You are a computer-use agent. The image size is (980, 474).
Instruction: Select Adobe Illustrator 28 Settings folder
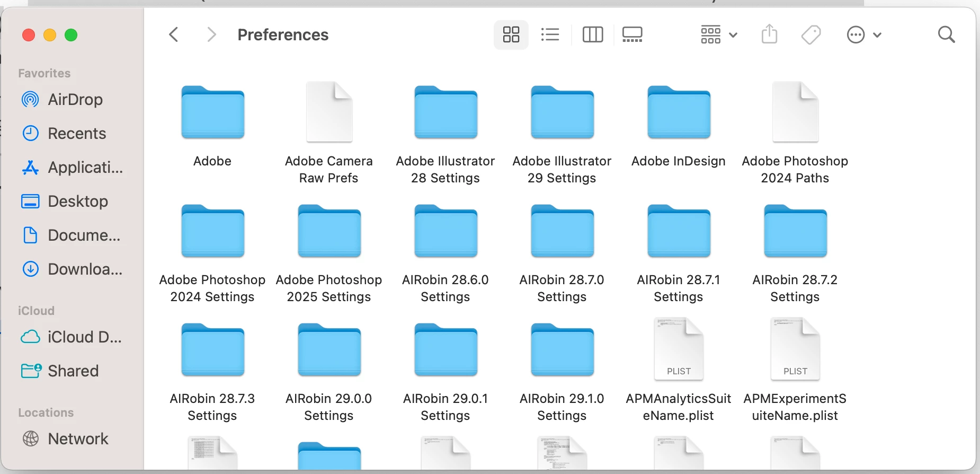446,112
